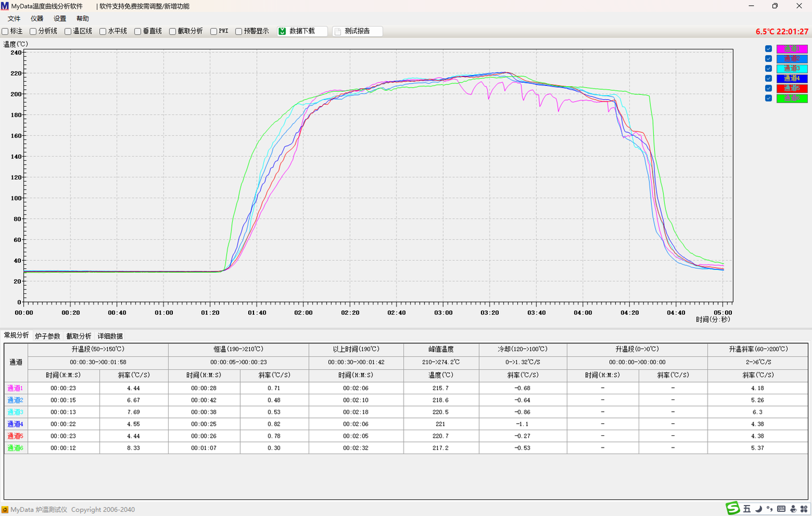Open the 文件 menu
This screenshot has width=812, height=516.
click(x=14, y=19)
